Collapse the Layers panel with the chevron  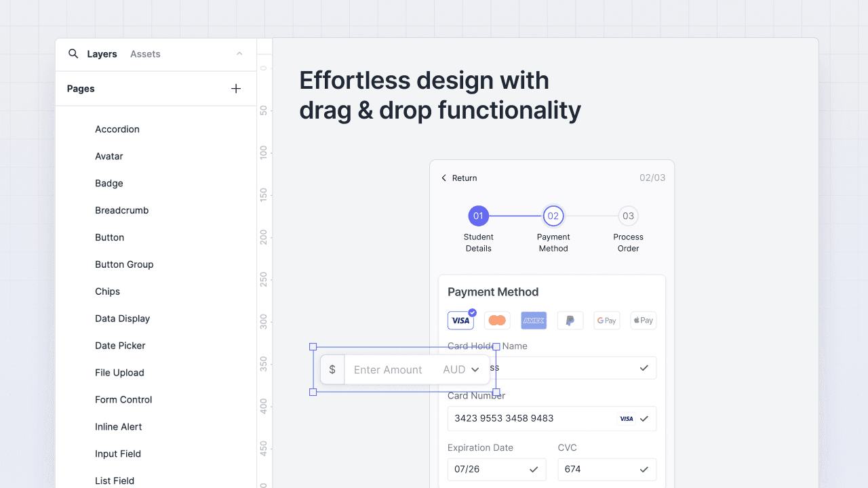point(239,54)
